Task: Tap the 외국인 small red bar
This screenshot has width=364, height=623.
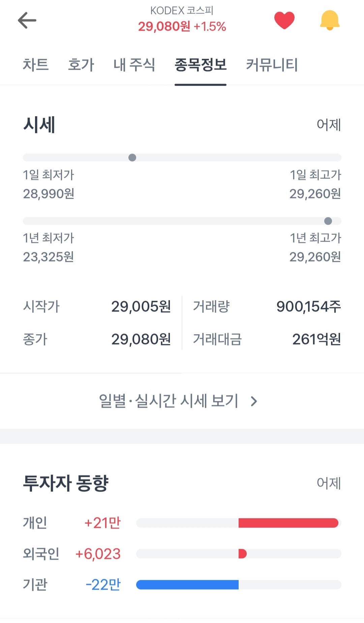Action: (243, 554)
